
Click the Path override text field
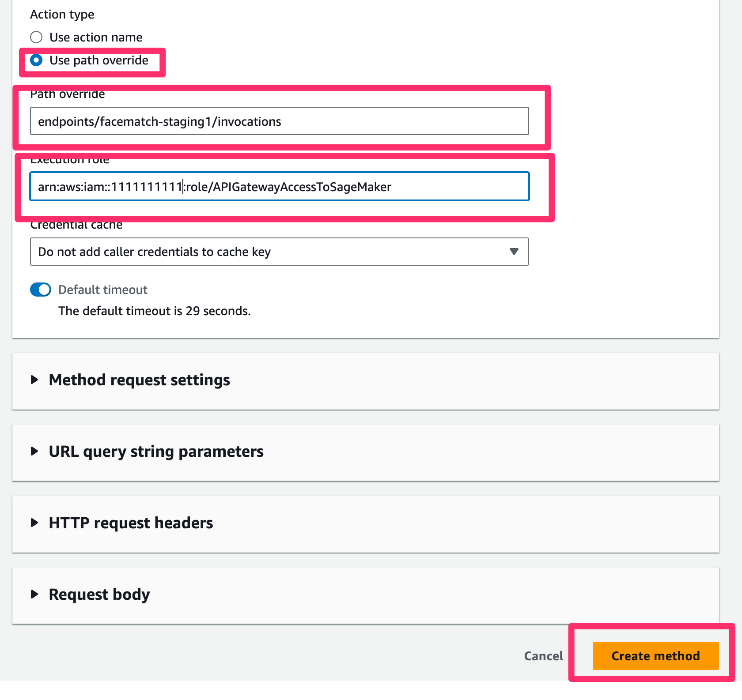click(x=279, y=121)
